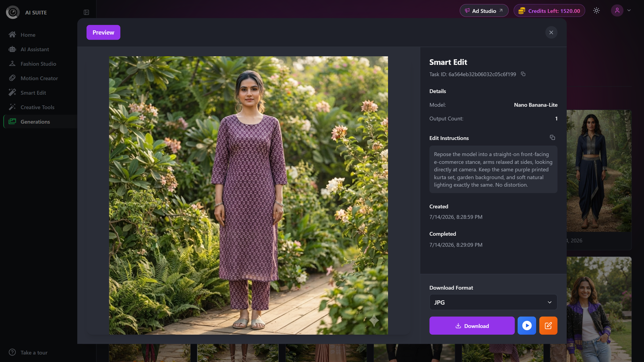Open the purple jacket thumbnail behind dialog
The height and width of the screenshot is (362, 644).
point(599,309)
